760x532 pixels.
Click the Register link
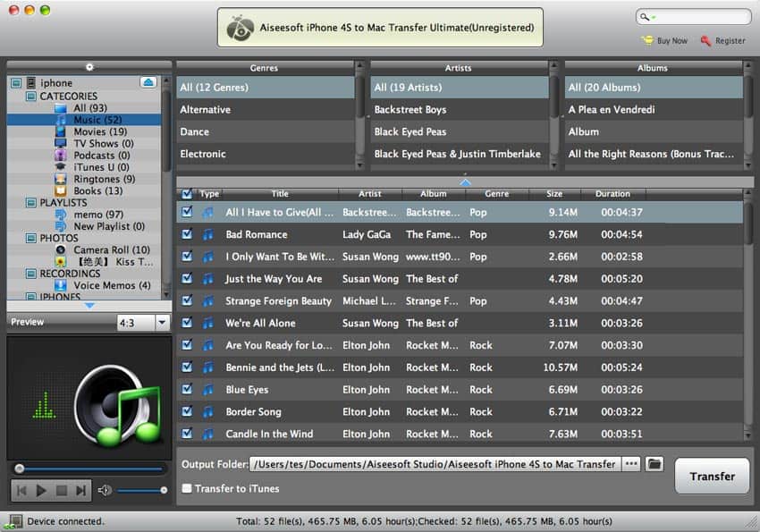click(730, 41)
